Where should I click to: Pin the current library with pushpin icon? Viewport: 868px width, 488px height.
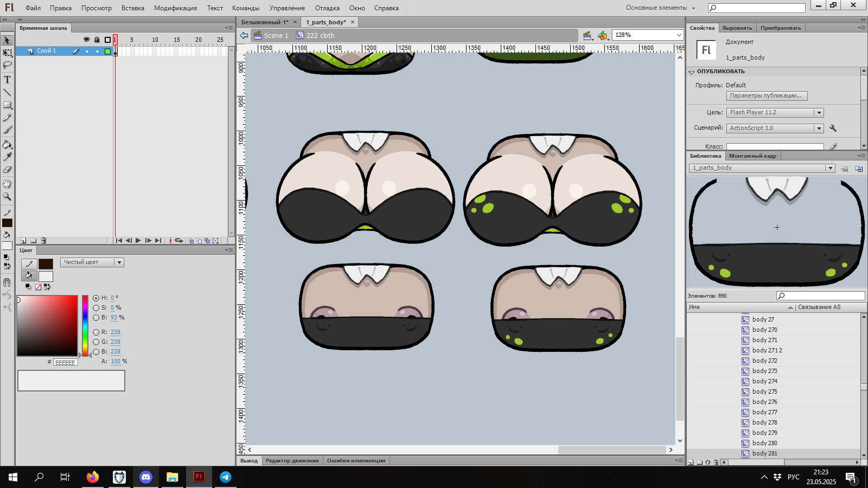[x=845, y=169]
